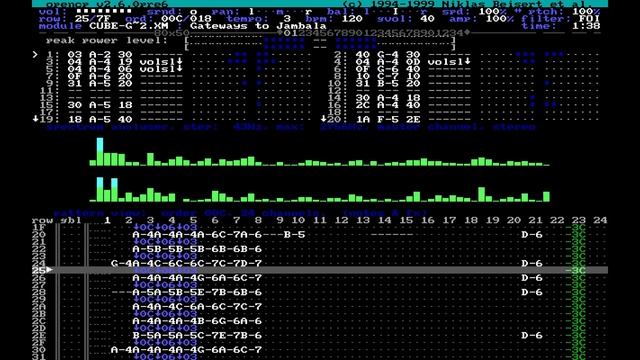Click the gbl column header in pattern view

71,220
